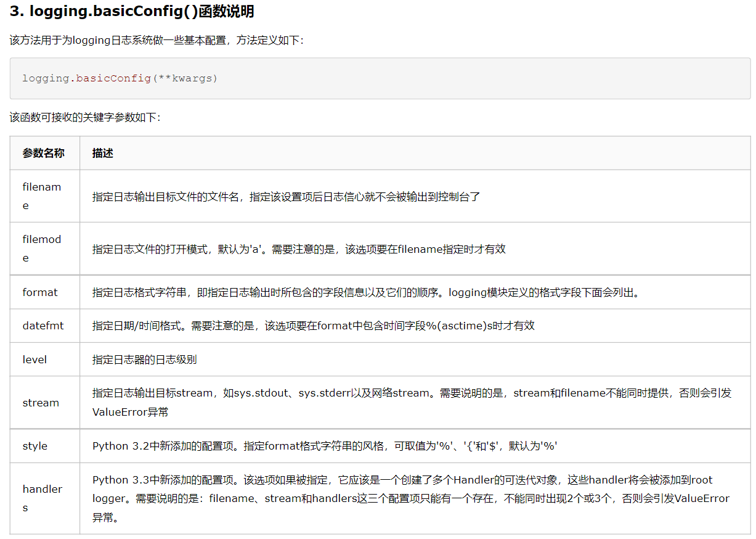Click the description "指定日志器的日志级别"

[x=145, y=360]
